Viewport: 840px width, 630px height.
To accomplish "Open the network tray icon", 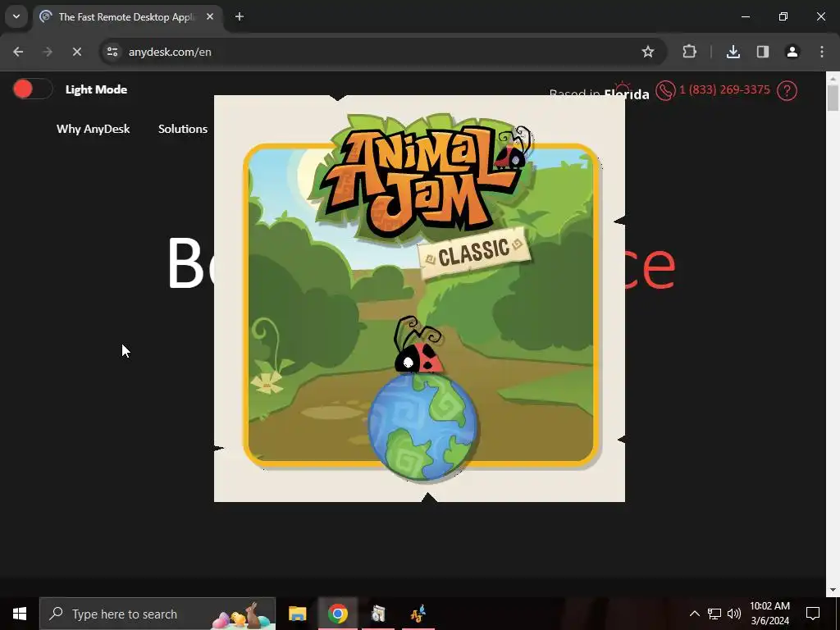I will coord(714,614).
